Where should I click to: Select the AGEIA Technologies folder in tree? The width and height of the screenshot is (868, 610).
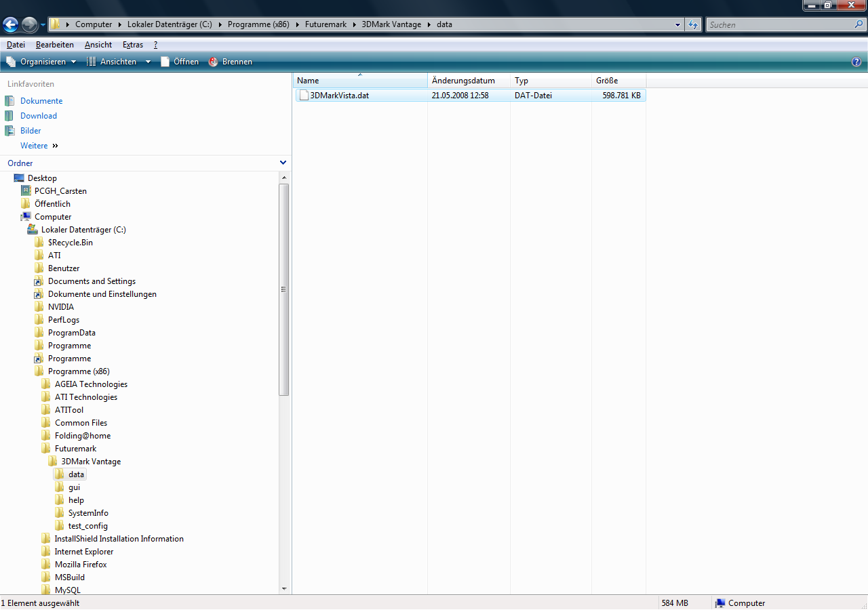pos(91,384)
